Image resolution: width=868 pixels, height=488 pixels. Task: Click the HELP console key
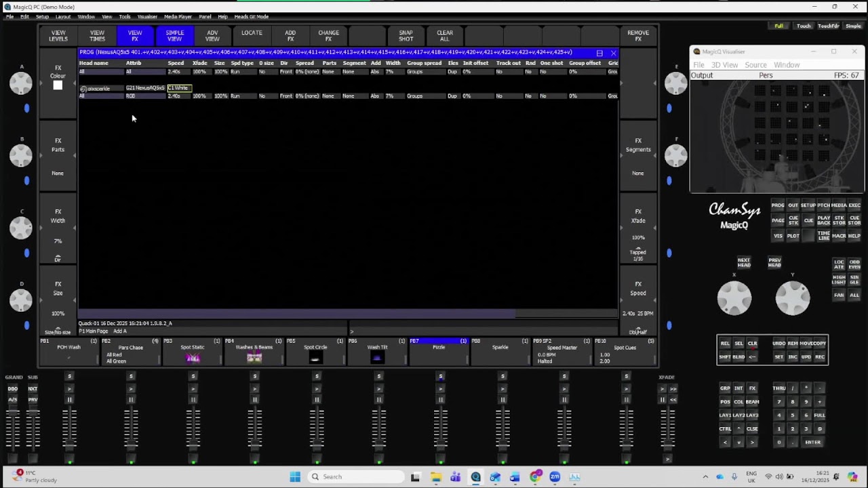tap(854, 236)
